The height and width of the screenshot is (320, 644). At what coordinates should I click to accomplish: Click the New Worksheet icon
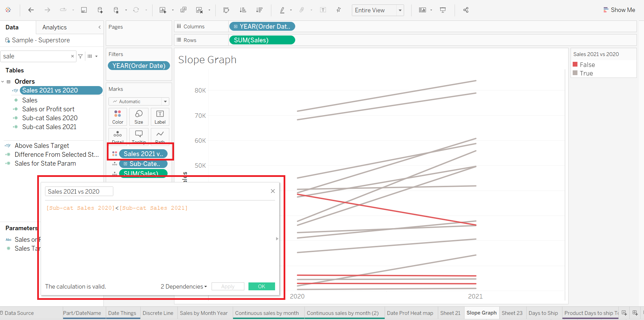tap(163, 10)
